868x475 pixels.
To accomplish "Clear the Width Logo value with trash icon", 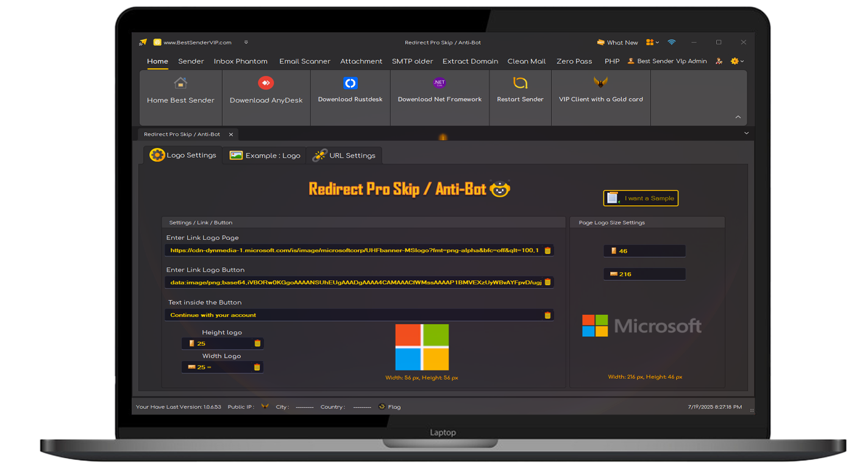I will (x=257, y=367).
